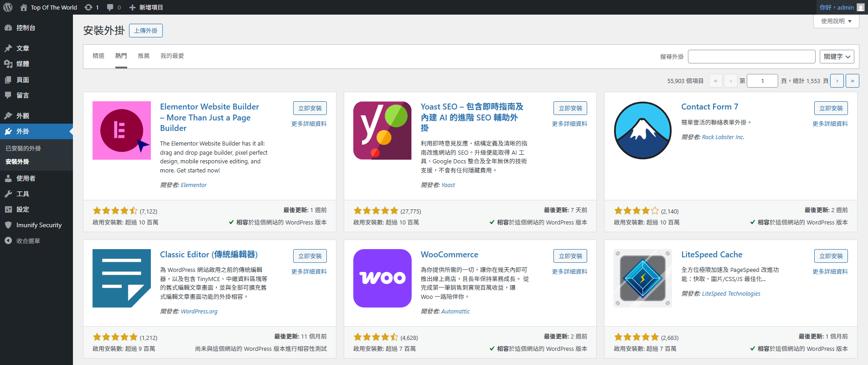Open developer link WordPress.org
The width and height of the screenshot is (868, 365).
click(x=199, y=311)
